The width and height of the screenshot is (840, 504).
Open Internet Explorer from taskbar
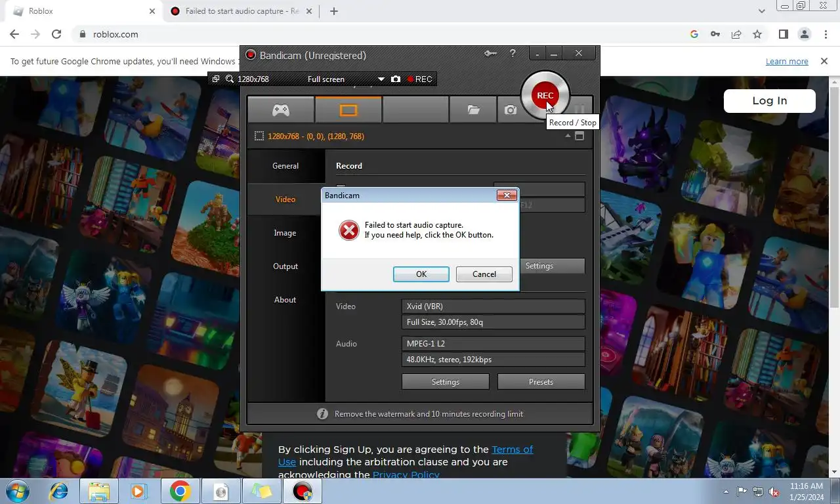tap(58, 491)
